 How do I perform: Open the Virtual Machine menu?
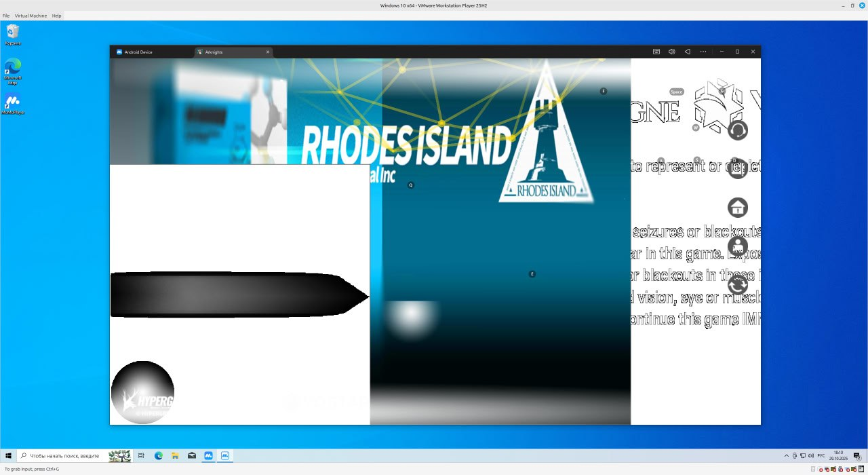[31, 16]
